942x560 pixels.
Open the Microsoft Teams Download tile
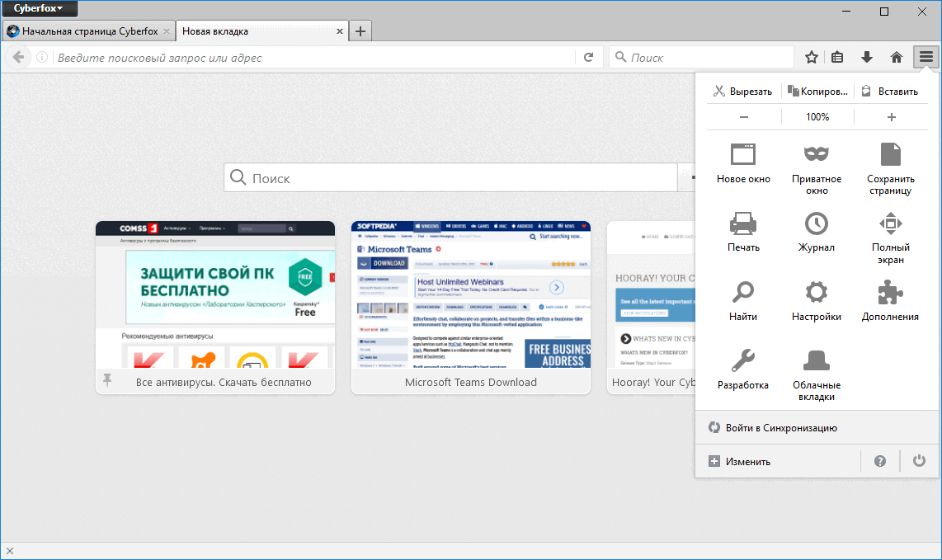pyautogui.click(x=470, y=308)
